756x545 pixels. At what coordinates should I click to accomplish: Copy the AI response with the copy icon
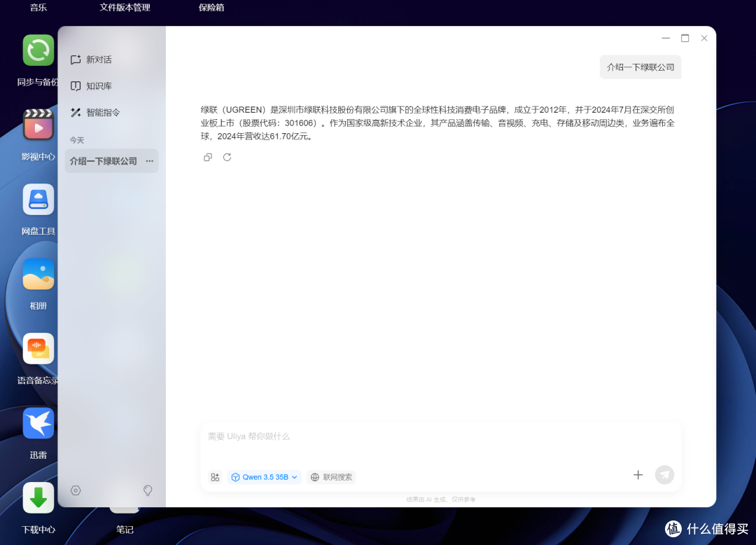208,157
